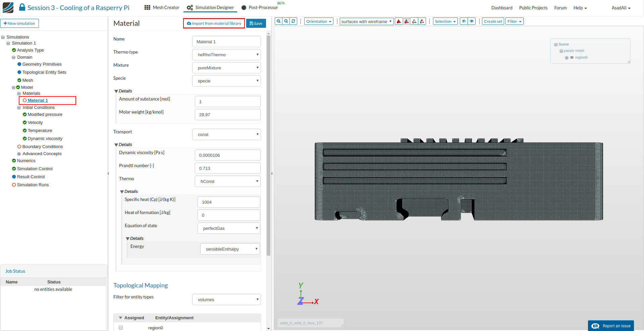
Task: Select the outlined wireframe pyramid pick-mode icon
Action: pos(414,21)
